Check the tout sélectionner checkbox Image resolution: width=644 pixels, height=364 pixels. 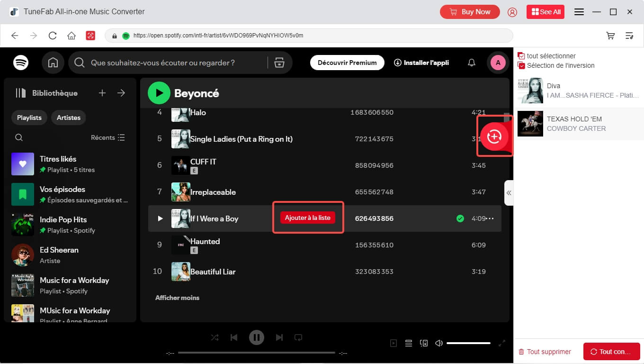521,56
